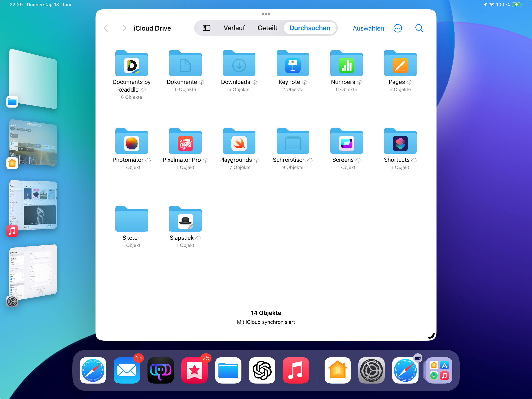Tap the three-dot multitasking control at window top
The height and width of the screenshot is (399, 532).
(266, 14)
